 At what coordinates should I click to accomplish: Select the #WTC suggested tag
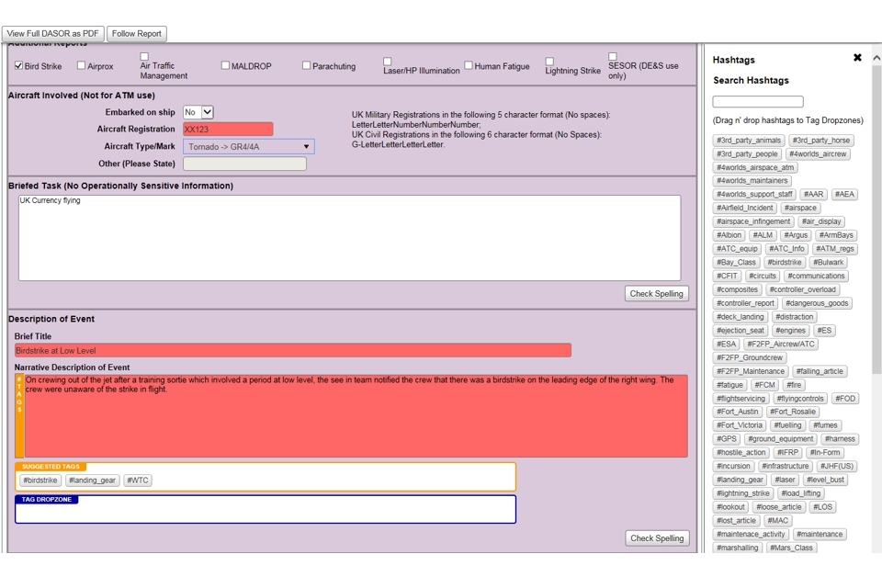[x=138, y=481]
